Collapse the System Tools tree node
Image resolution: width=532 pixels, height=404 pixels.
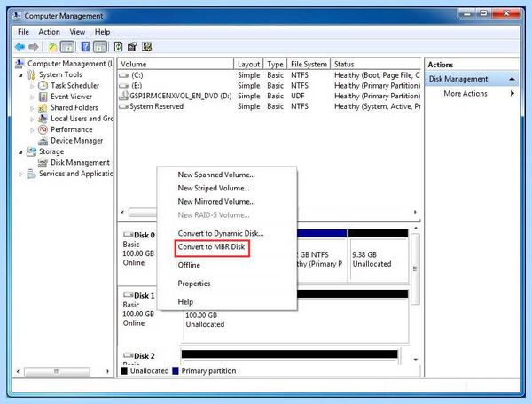click(x=20, y=75)
